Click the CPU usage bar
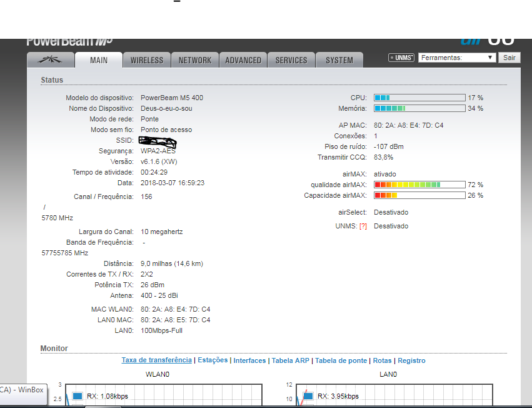 [419, 98]
